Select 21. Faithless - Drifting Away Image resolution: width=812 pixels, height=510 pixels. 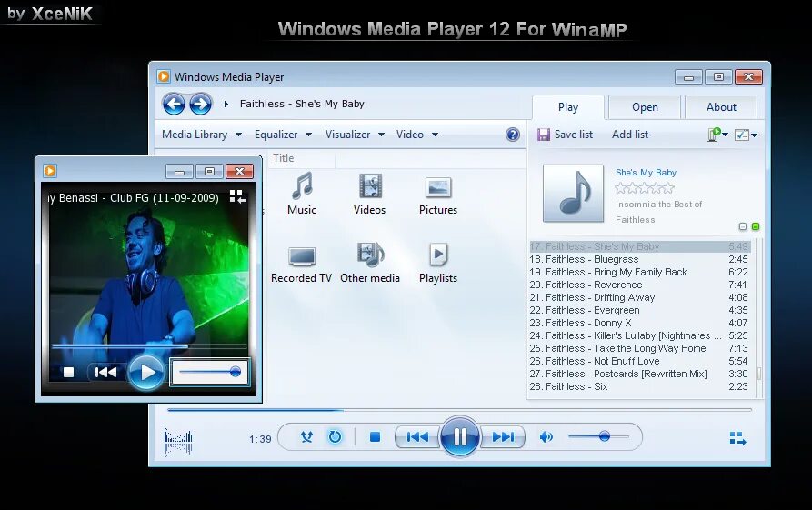(638, 297)
